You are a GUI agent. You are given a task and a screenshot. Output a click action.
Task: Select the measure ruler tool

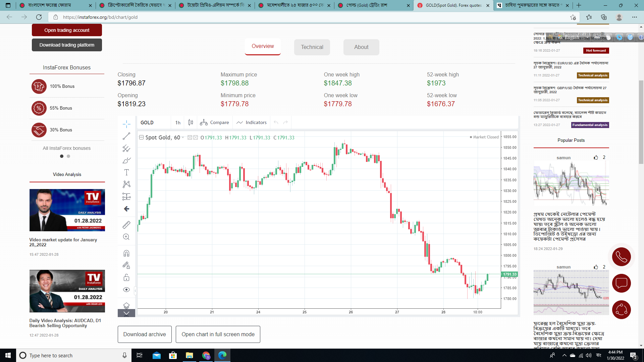[126, 225]
